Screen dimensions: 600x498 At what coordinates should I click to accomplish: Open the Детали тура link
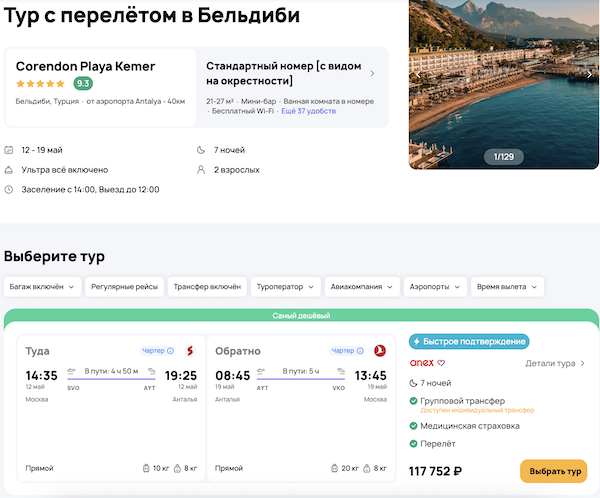pyautogui.click(x=555, y=363)
